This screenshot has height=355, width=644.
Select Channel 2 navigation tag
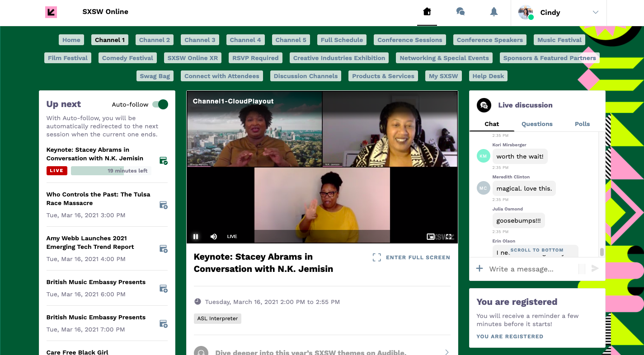tap(155, 40)
